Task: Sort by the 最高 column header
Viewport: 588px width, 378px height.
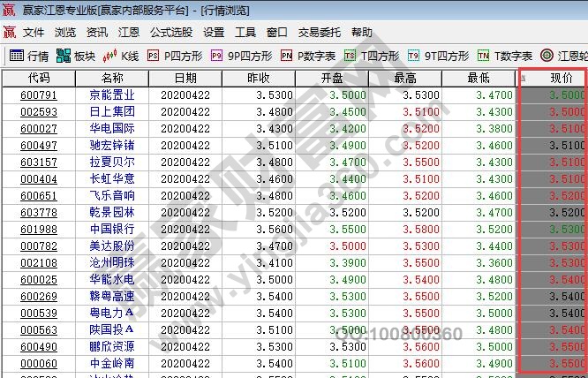Action: (405, 78)
